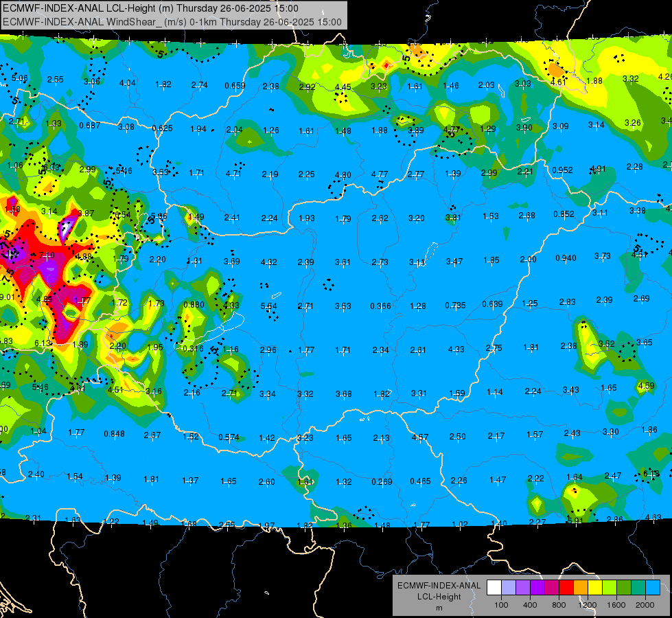The image size is (672, 618).
Task: Click the legend value 100
Action: [x=501, y=605]
